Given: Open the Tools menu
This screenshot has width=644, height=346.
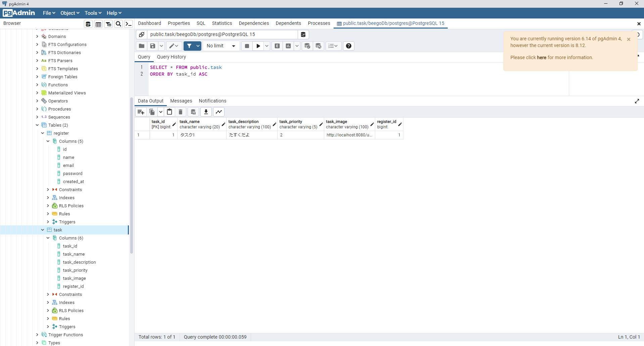Looking at the screenshot, I should coord(93,13).
